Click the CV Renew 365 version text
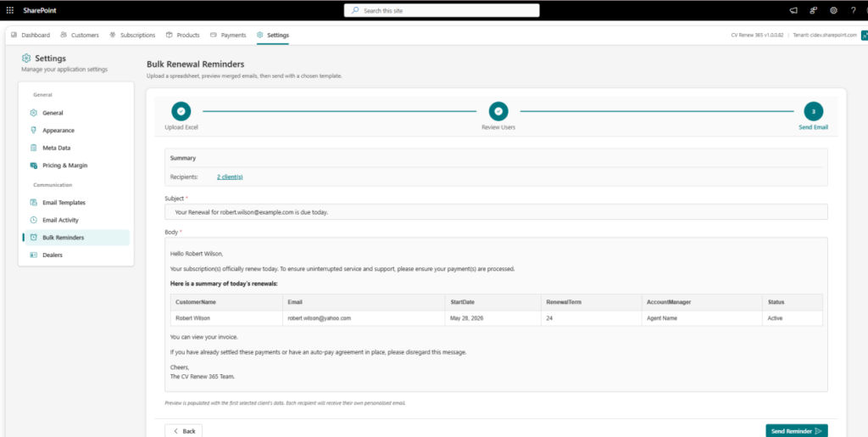Screen dimensions: 868x437 tap(757, 35)
